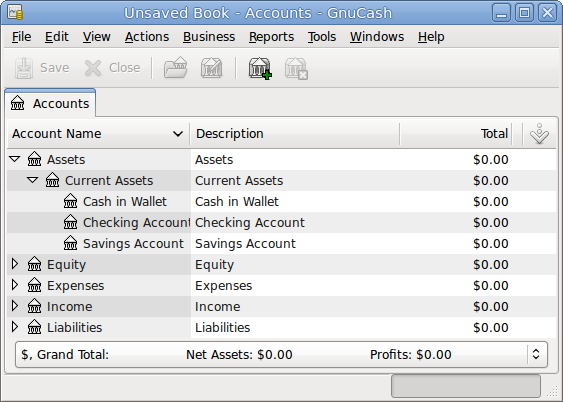Click the bank icon beside Income

(x=34, y=306)
